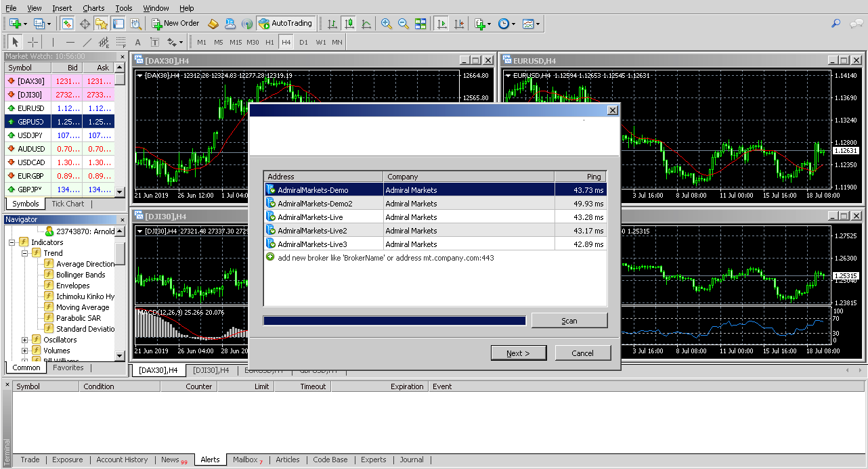Viewport: 868px width, 469px height.
Task: Switch chart to candlesticks mode icon
Action: click(x=349, y=24)
